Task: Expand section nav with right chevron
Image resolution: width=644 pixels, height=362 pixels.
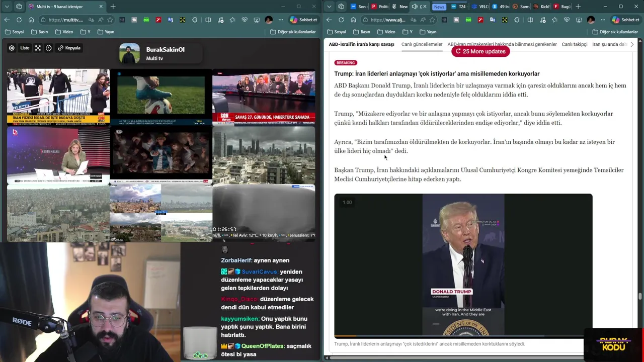Action: tap(632, 44)
